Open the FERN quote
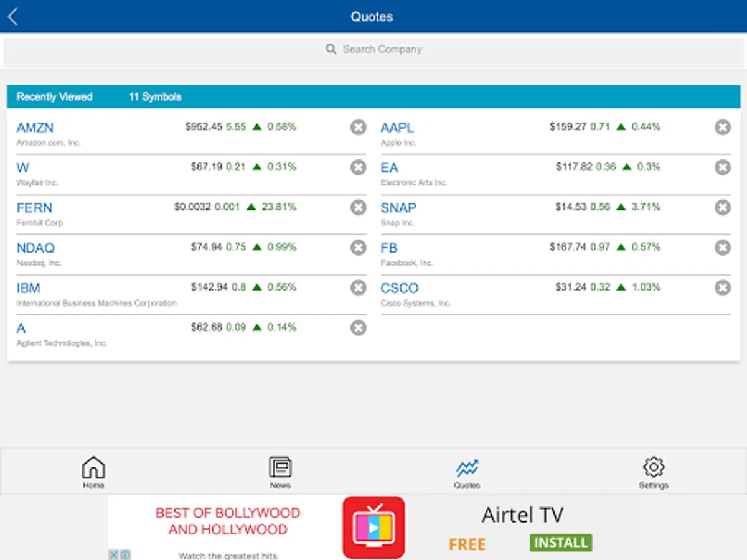The width and height of the screenshot is (747, 560). pyautogui.click(x=34, y=208)
